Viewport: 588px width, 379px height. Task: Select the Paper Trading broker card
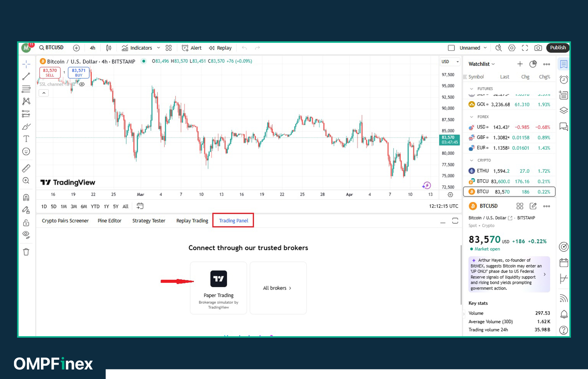[219, 288]
